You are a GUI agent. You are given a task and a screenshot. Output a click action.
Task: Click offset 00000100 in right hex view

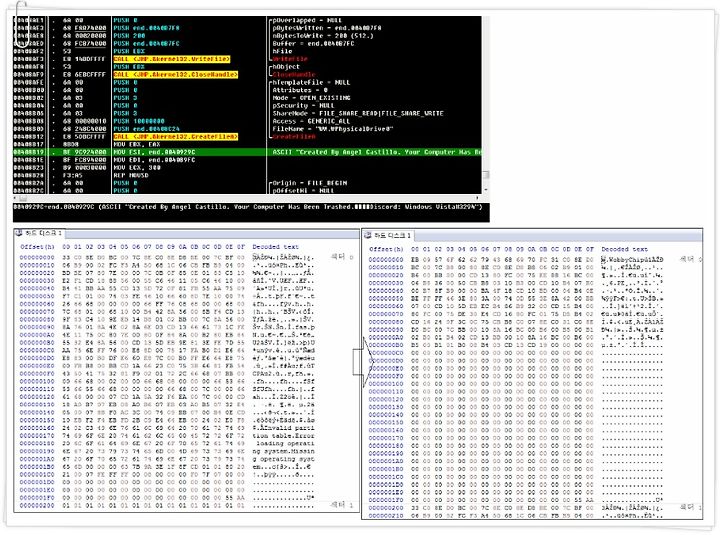coord(386,384)
